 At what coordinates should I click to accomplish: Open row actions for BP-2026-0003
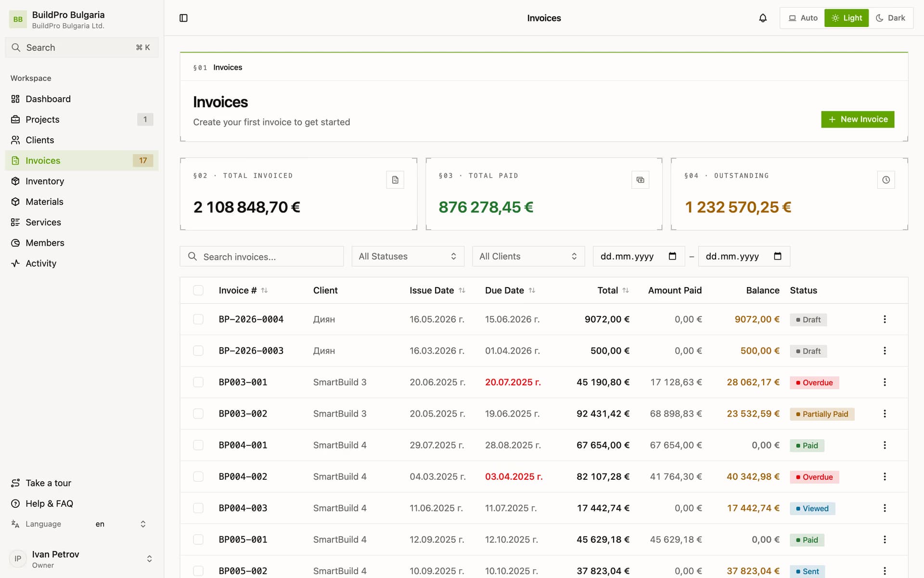pos(885,351)
